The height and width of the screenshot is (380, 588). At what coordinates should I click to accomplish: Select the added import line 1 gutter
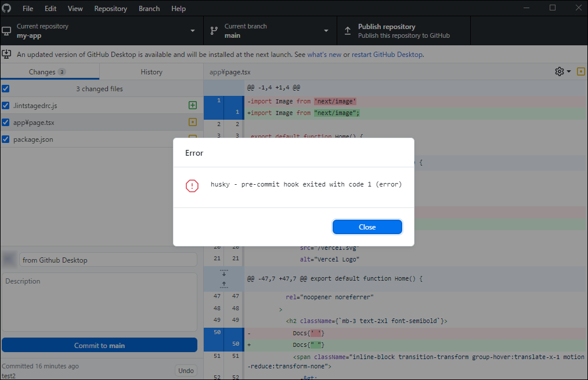pyautogui.click(x=223, y=113)
